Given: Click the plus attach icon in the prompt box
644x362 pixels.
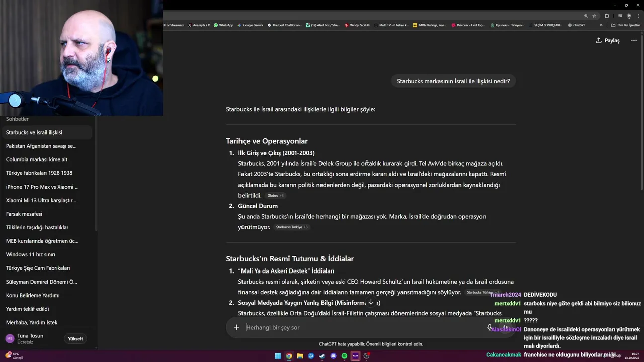Looking at the screenshot, I should 236,327.
